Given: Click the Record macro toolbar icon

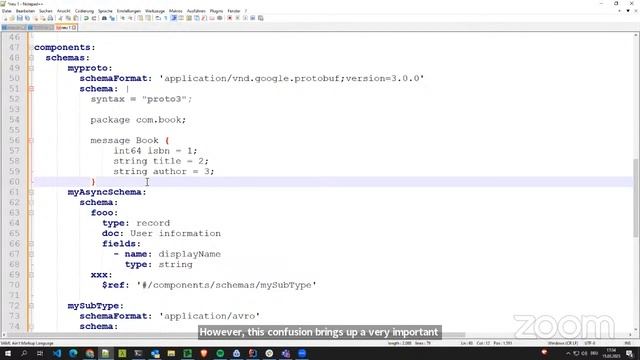Looking at the screenshot, I should [x=229, y=18].
